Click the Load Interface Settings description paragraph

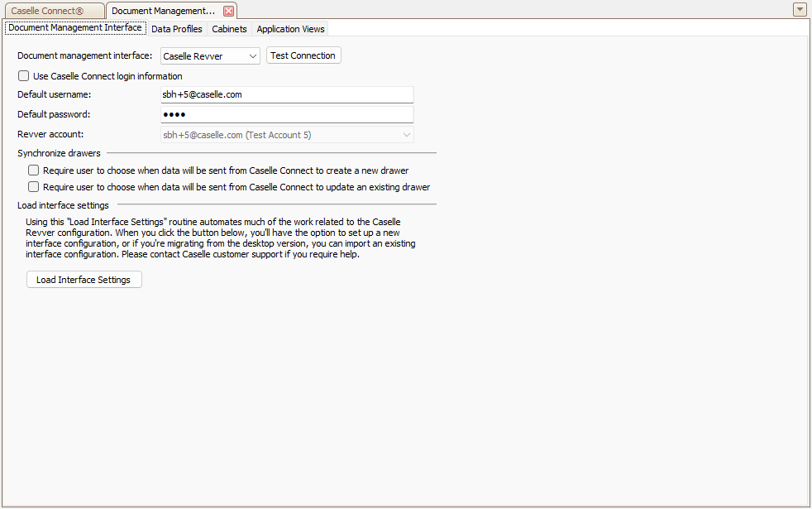click(x=221, y=238)
